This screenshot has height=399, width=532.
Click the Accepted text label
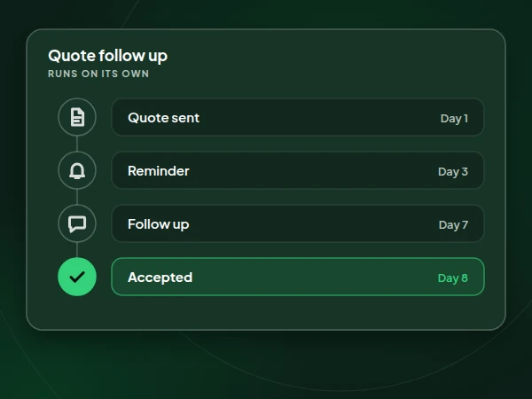point(160,278)
